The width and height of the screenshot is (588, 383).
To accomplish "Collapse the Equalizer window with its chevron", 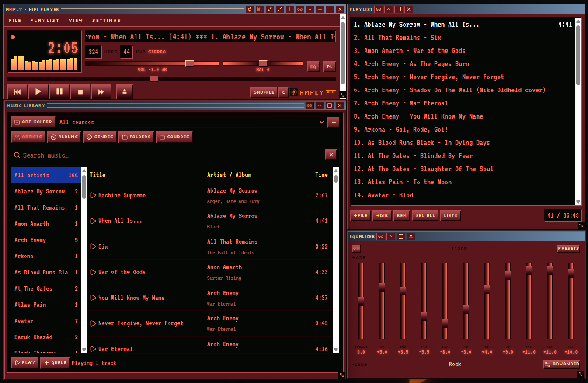I will tap(391, 236).
